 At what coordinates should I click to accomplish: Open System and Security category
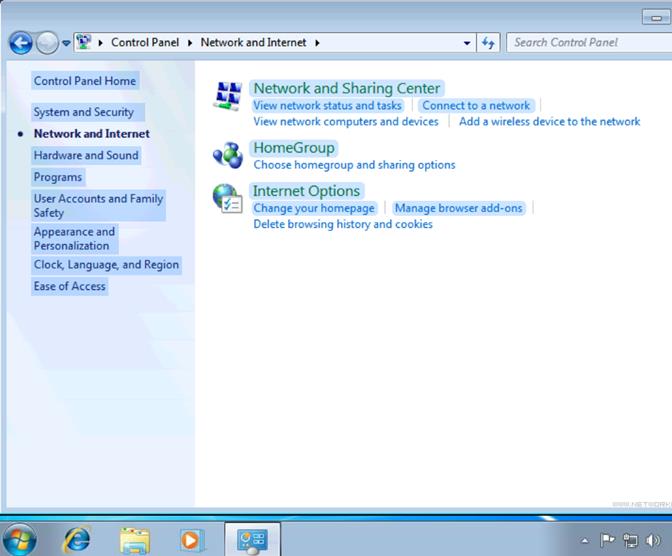click(x=84, y=112)
